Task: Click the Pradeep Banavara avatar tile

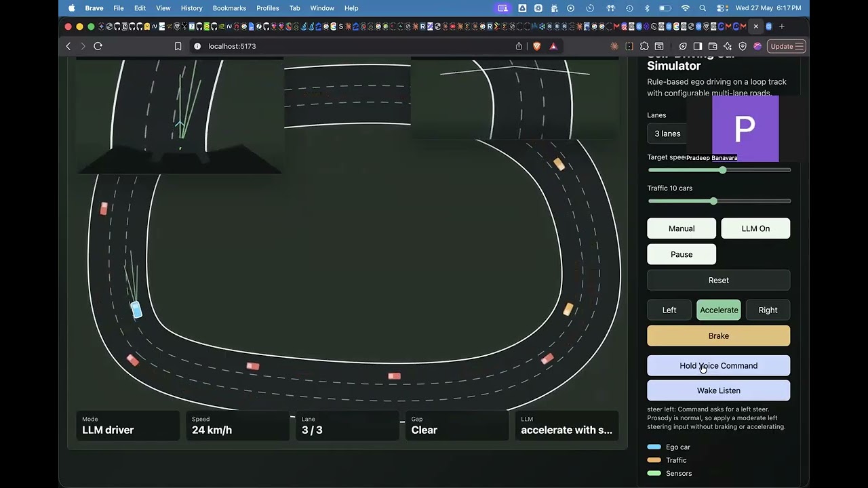Action: pyautogui.click(x=745, y=128)
